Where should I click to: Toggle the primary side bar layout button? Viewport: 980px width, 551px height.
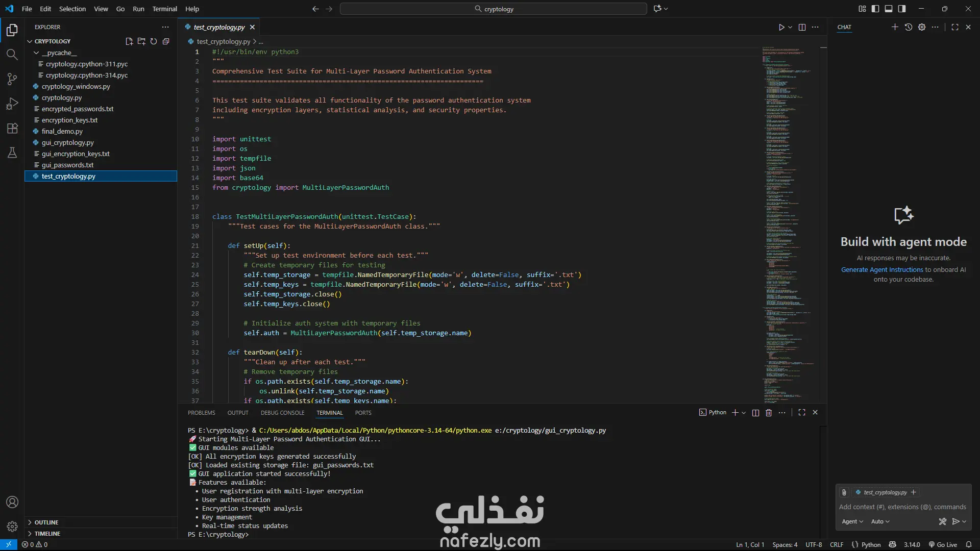(x=875, y=9)
